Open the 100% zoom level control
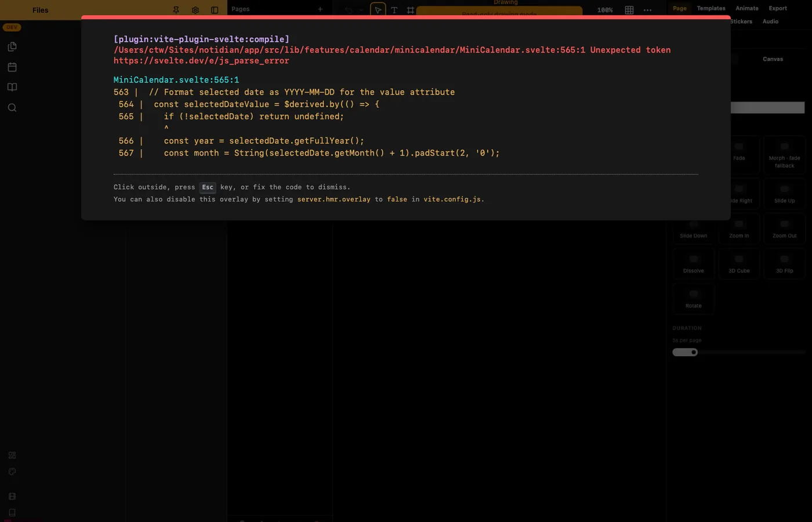 pyautogui.click(x=605, y=10)
